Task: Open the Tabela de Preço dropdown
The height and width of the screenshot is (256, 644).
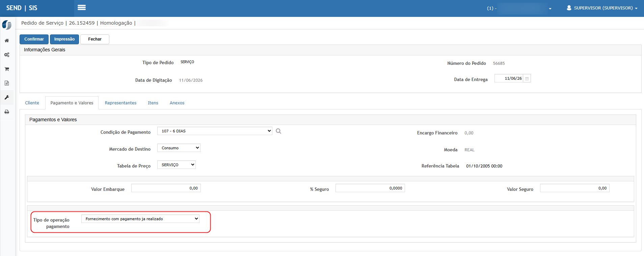Action: (177, 165)
